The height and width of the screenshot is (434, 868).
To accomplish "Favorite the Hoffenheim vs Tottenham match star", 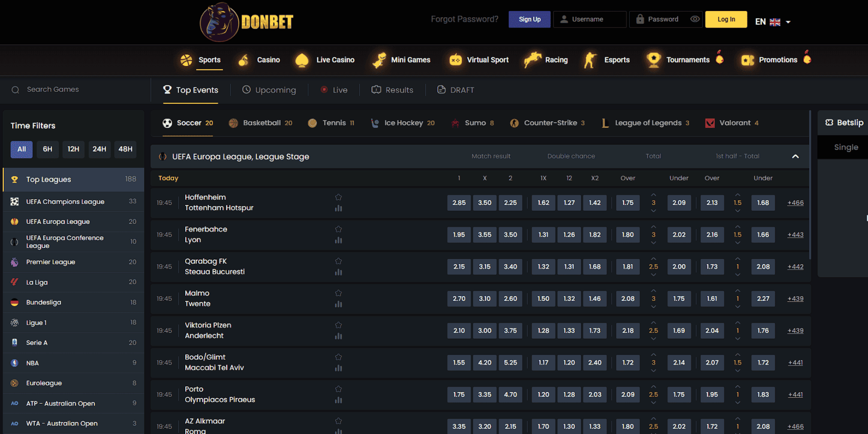I will click(339, 197).
